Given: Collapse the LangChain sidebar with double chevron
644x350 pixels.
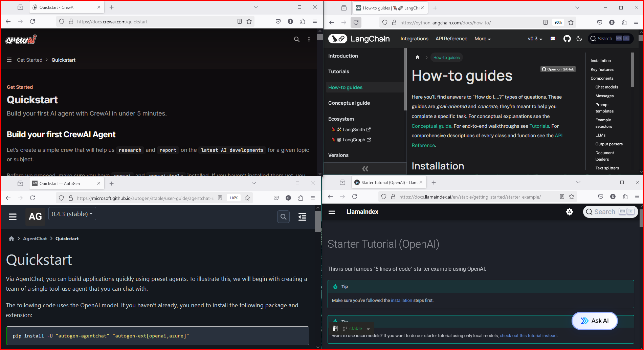Looking at the screenshot, I should [x=365, y=168].
